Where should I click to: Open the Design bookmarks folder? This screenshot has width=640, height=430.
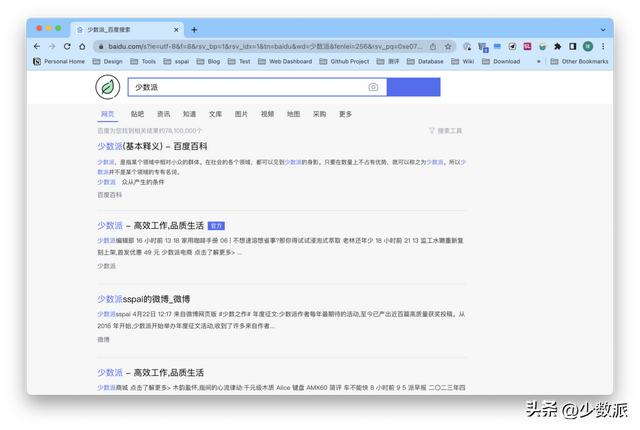pos(108,61)
